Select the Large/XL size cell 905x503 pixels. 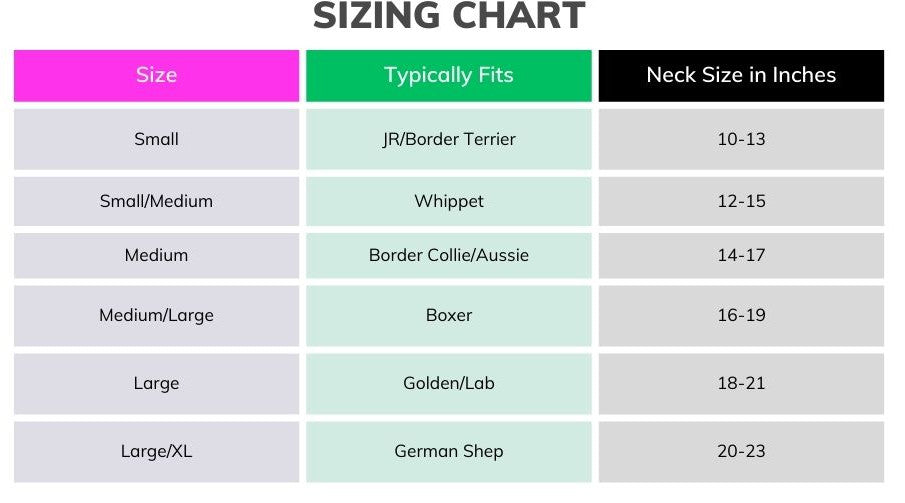pyautogui.click(x=156, y=451)
